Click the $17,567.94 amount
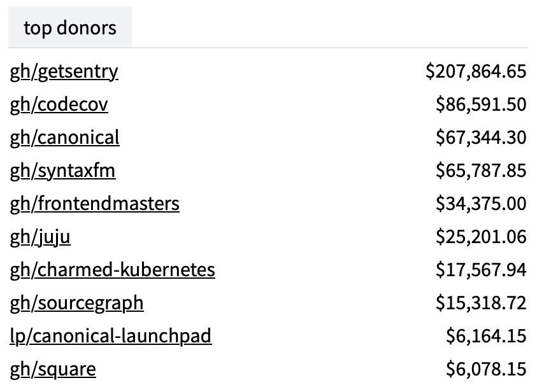 click(x=481, y=270)
